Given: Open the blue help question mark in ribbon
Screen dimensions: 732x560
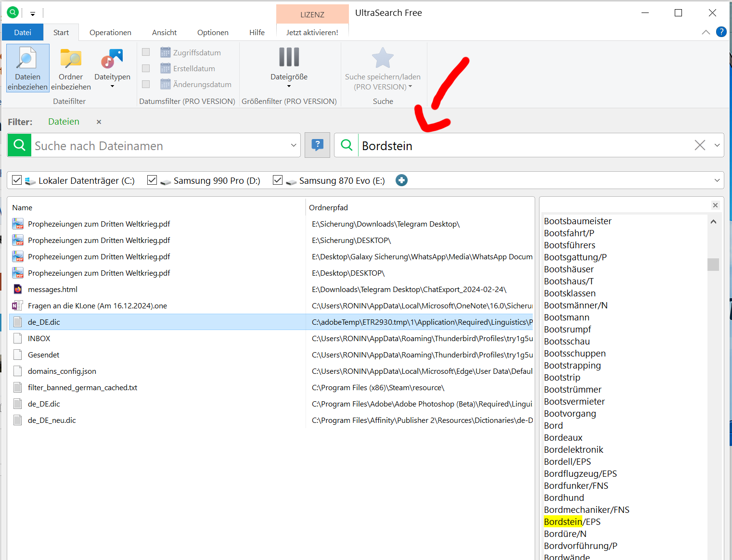Looking at the screenshot, I should [x=721, y=32].
